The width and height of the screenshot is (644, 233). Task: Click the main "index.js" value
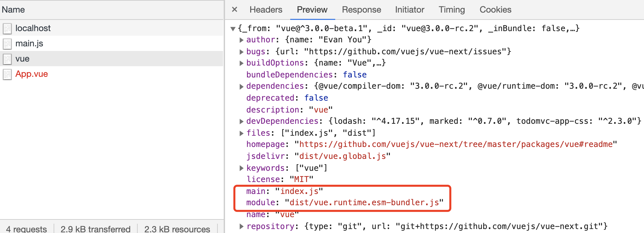(x=299, y=191)
